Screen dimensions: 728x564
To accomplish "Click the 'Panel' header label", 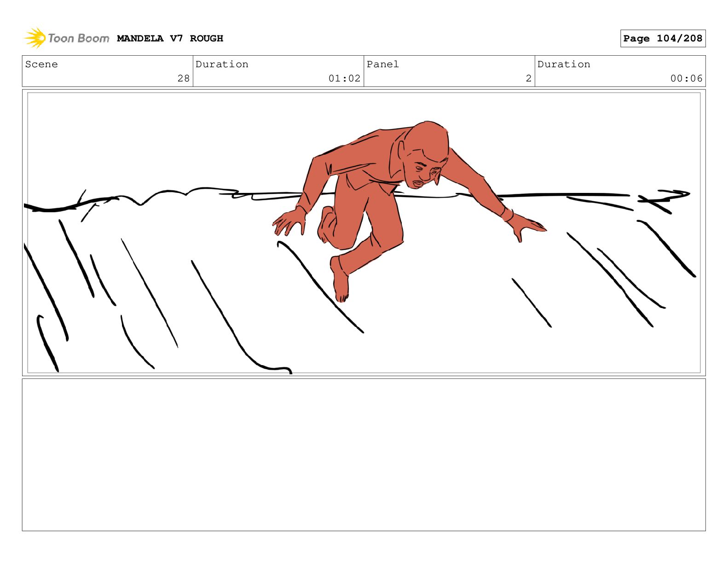I will point(383,64).
